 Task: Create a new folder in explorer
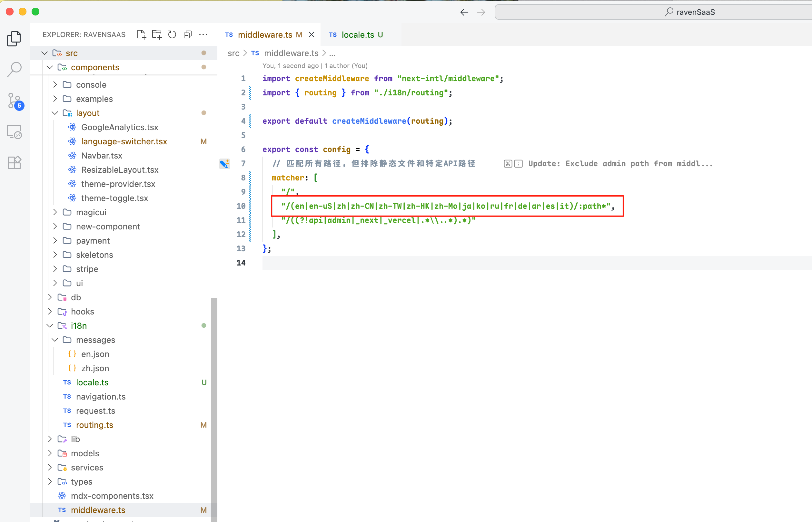click(157, 34)
